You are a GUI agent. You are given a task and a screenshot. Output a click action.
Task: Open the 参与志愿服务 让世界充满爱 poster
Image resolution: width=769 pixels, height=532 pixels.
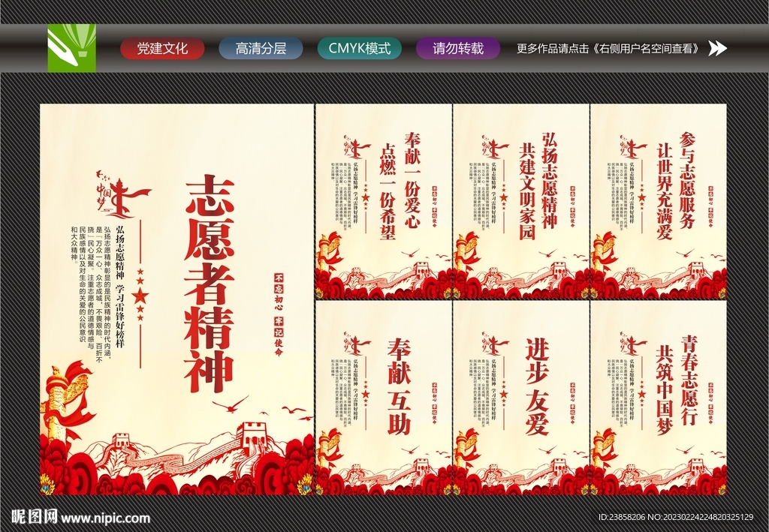click(x=658, y=201)
